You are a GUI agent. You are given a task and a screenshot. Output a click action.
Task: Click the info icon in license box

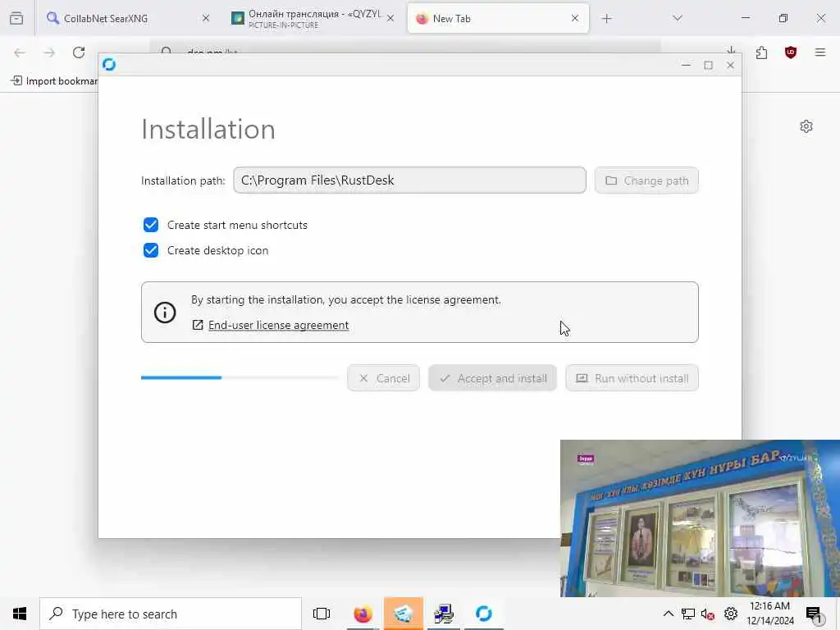point(165,313)
